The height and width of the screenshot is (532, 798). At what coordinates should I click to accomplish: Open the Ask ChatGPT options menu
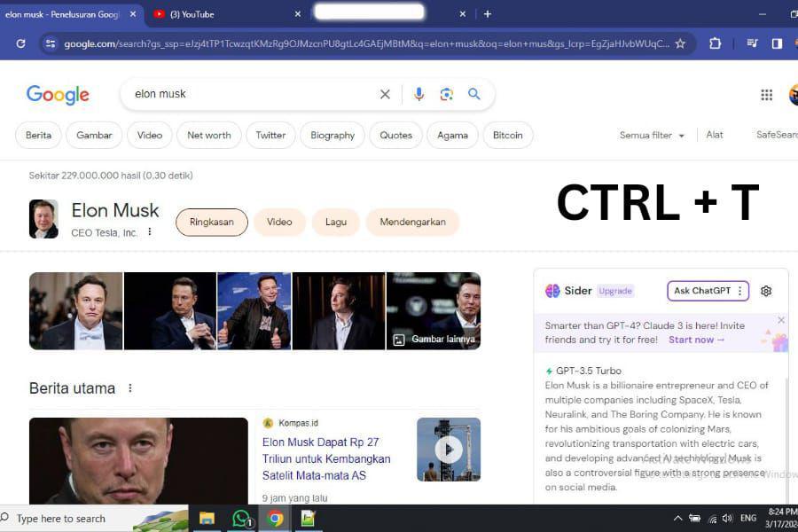click(740, 291)
